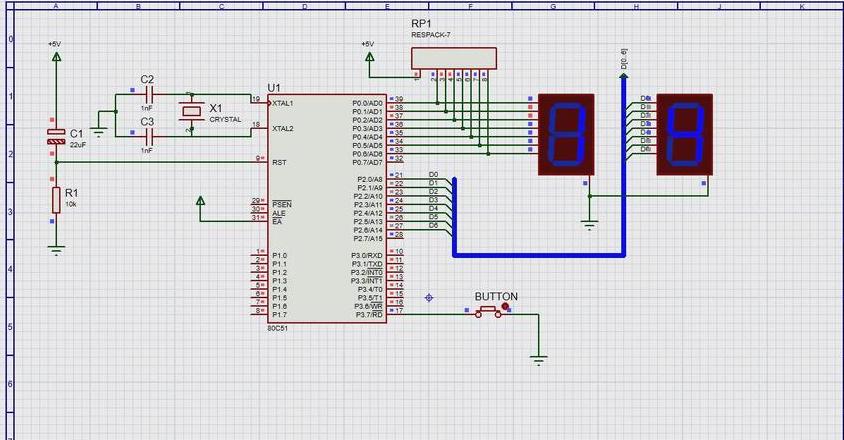The width and height of the screenshot is (844, 440).
Task: Select the RST pin label
Action: (x=279, y=162)
